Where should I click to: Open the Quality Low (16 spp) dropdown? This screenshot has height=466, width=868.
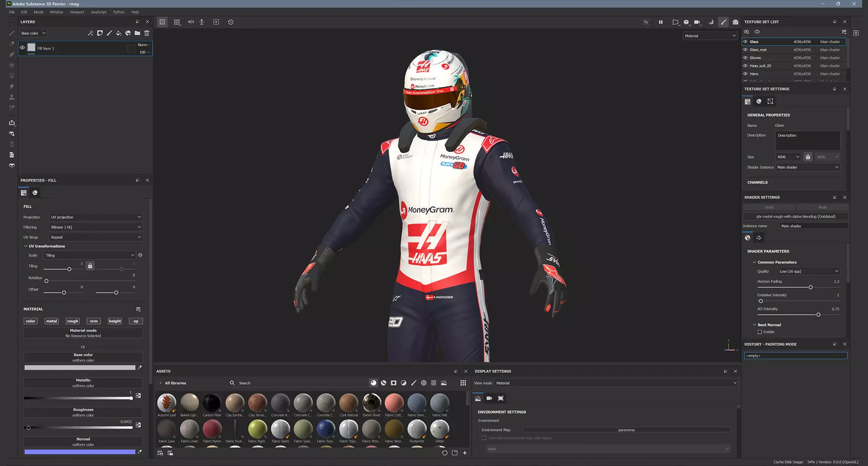(808, 271)
